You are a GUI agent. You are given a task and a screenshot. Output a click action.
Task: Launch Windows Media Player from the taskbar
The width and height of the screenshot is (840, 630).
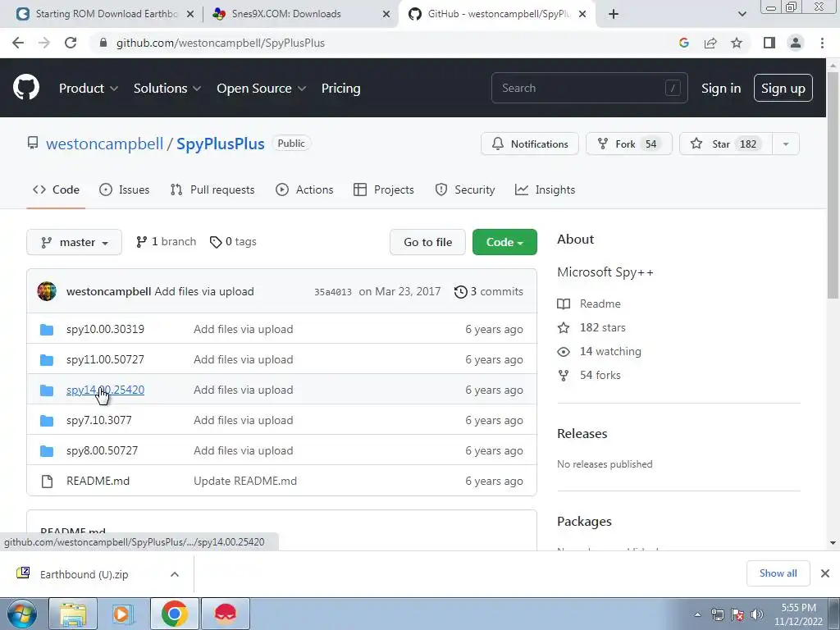123,614
